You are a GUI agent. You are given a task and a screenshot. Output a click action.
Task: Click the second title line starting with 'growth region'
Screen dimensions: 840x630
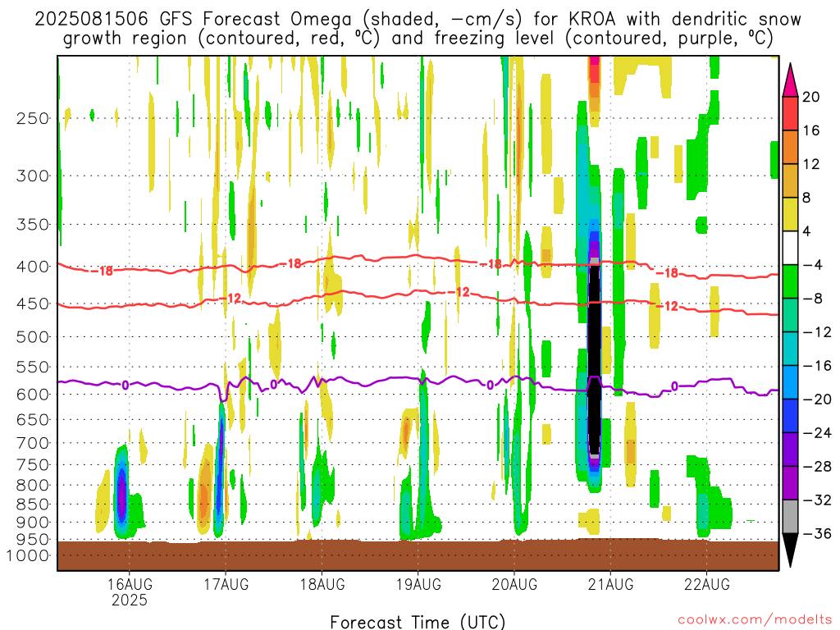point(418,39)
